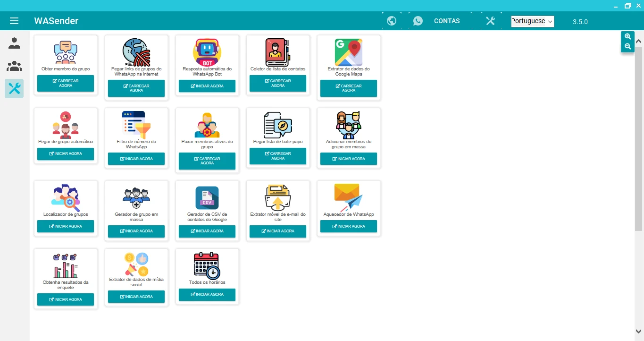Click the WhatsApp Bot auto-reply icon
The height and width of the screenshot is (341, 644).
[207, 52]
